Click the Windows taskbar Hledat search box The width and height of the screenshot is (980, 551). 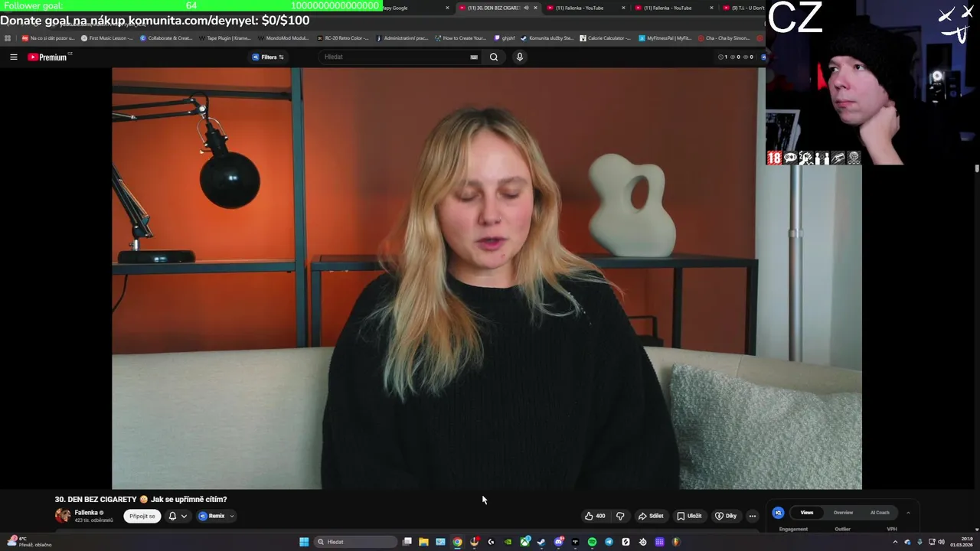(355, 542)
